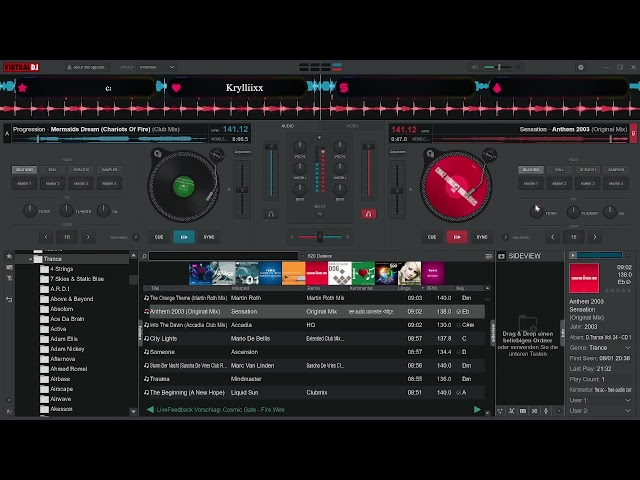The width and height of the screenshot is (640, 480).
Task: Play or pause deck B
Action: [x=457, y=237]
